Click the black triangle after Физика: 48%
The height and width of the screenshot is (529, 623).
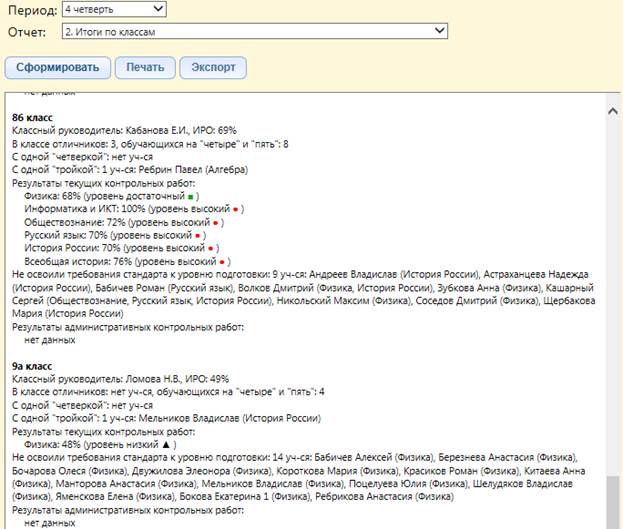click(x=166, y=444)
